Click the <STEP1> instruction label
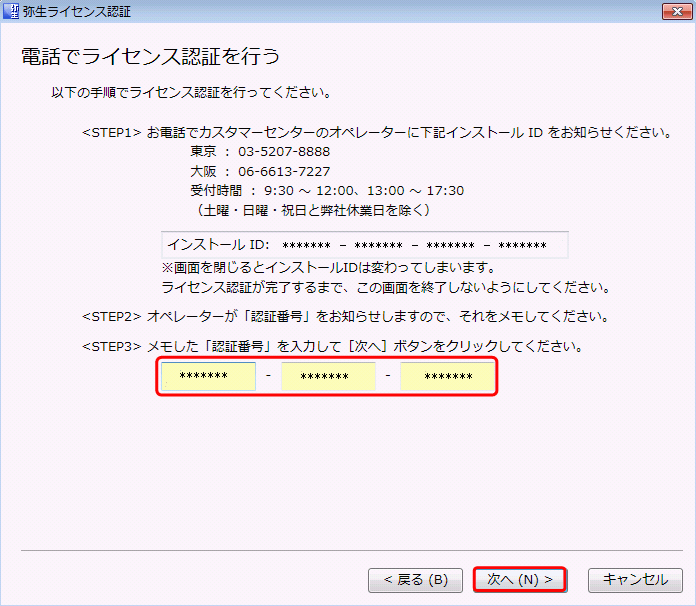This screenshot has width=696, height=606. point(111,133)
